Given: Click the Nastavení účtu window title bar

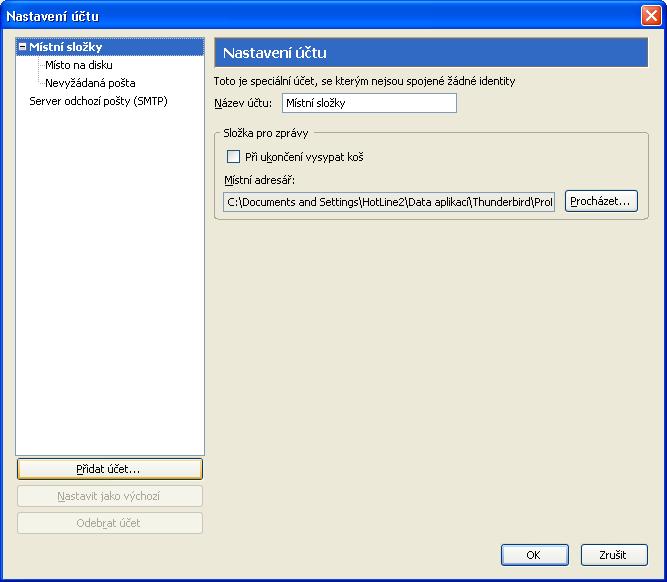Looking at the screenshot, I should point(300,16).
